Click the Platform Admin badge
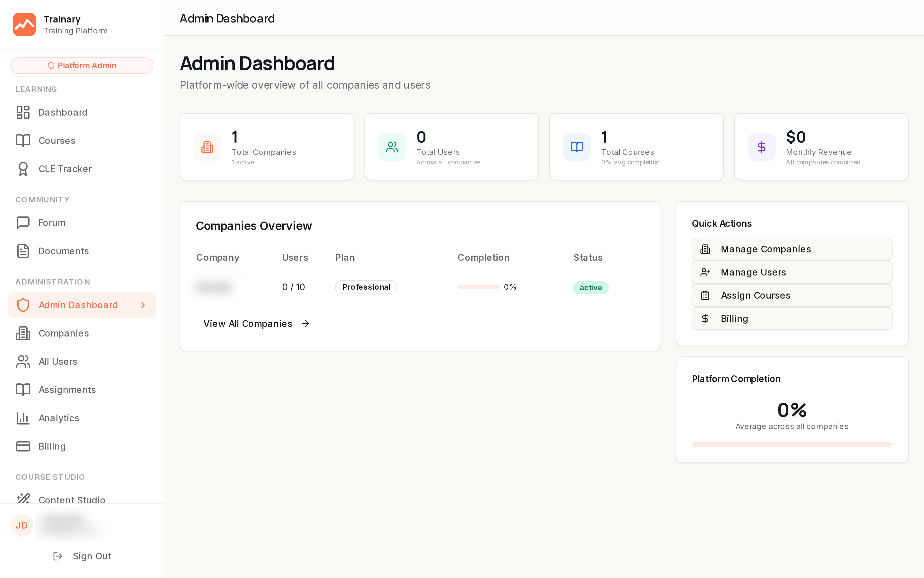Viewport: 924px width, 578px height. (82, 66)
